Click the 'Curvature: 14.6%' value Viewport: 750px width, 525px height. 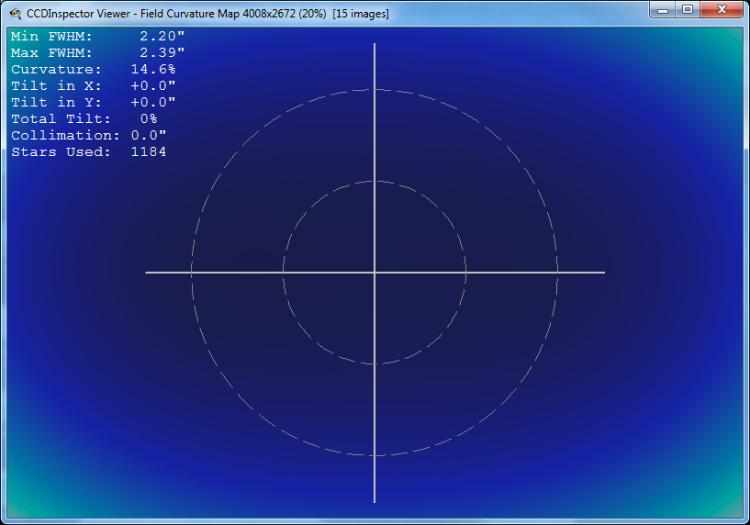pyautogui.click(x=93, y=69)
